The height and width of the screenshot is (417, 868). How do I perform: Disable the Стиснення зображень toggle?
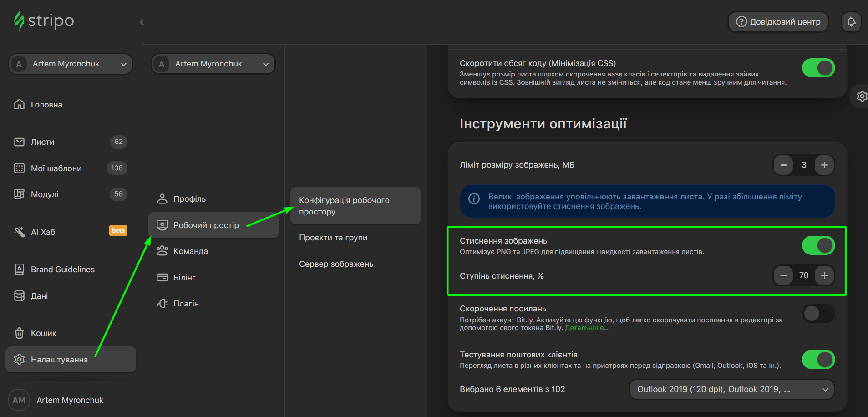[818, 245]
